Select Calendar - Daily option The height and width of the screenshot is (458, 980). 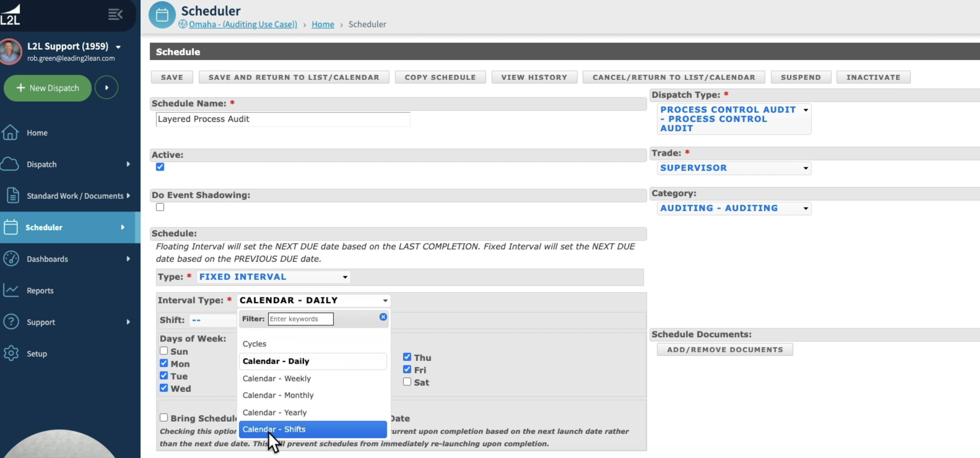[x=312, y=361]
